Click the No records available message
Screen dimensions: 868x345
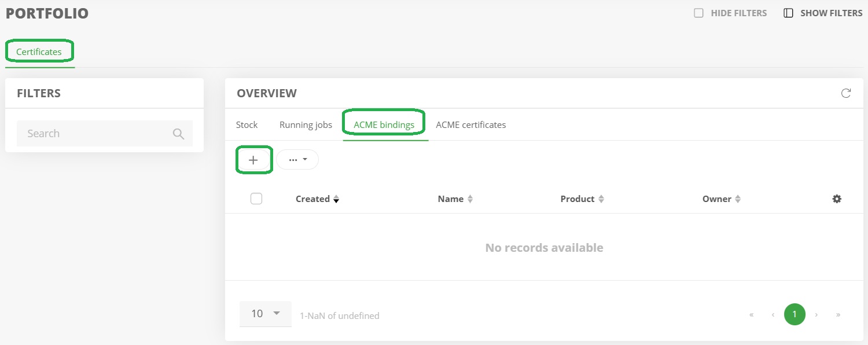pos(544,248)
